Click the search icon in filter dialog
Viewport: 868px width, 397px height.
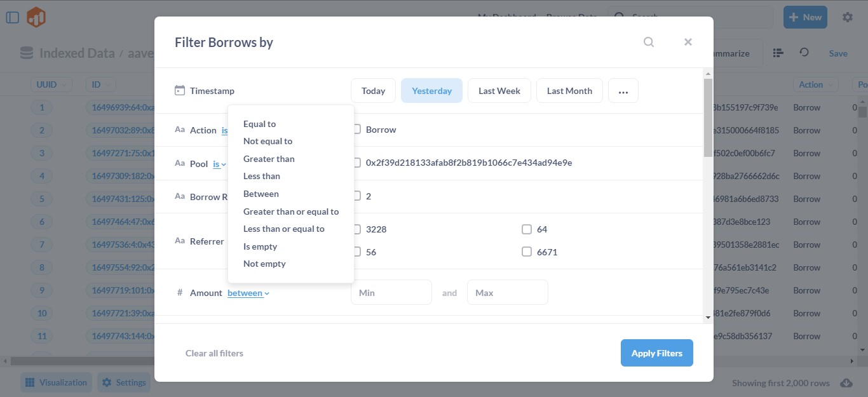pos(648,42)
